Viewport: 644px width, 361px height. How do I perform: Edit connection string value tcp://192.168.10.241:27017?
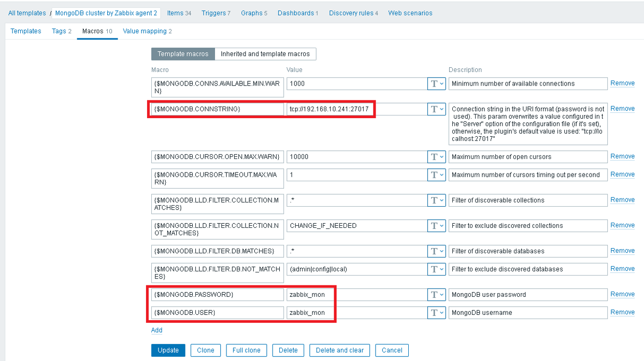[x=357, y=109]
